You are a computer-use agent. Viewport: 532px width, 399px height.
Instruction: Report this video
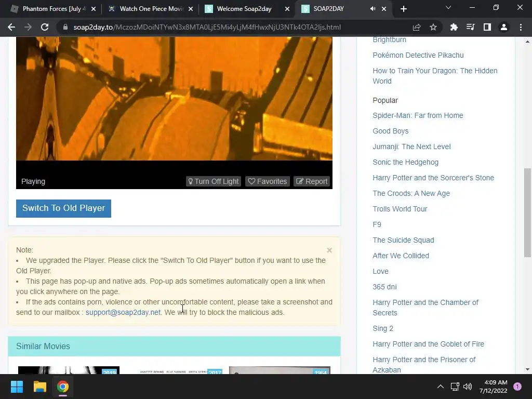[x=312, y=181]
